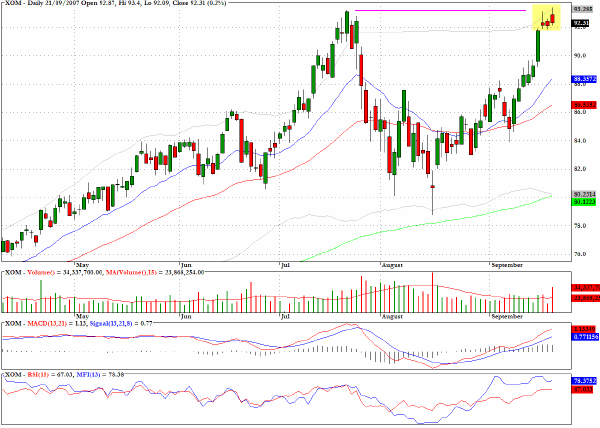
Task: Click the Jun label below the volume panel
Action: [186, 316]
